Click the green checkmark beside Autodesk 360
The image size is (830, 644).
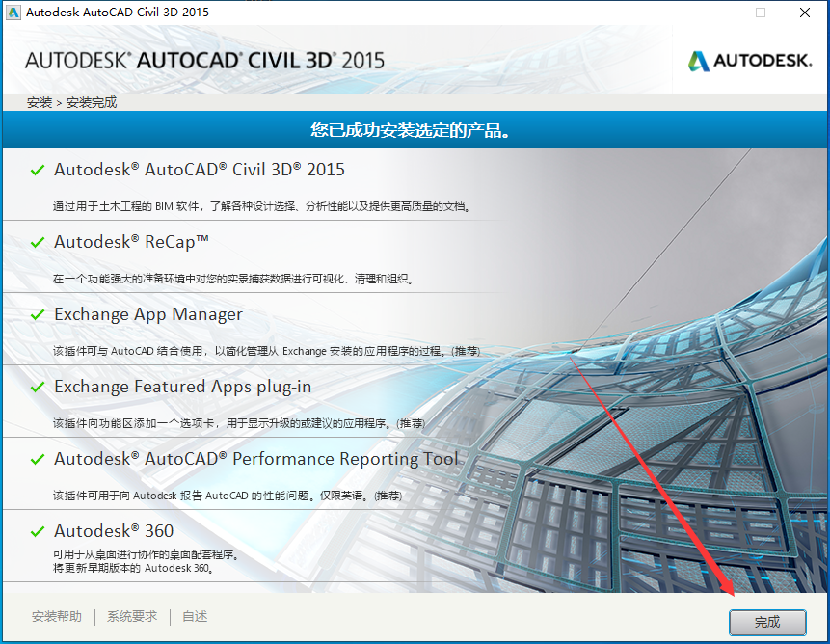click(x=38, y=532)
